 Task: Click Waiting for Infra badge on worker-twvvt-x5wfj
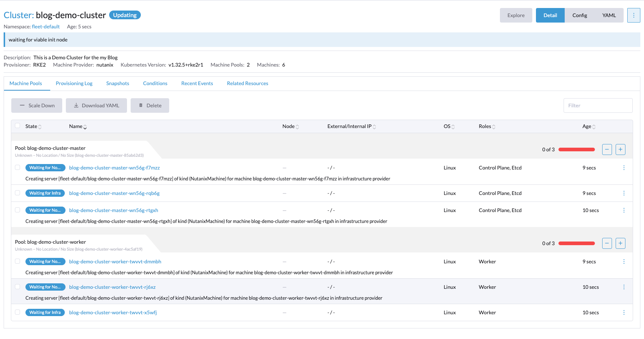point(45,312)
